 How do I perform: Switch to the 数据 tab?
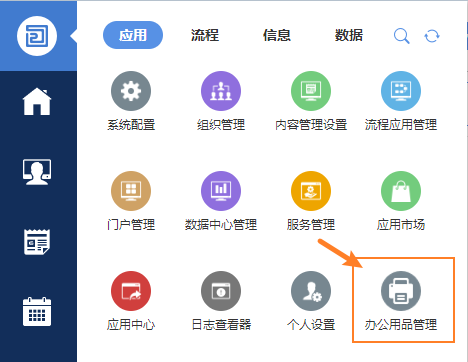click(x=349, y=35)
